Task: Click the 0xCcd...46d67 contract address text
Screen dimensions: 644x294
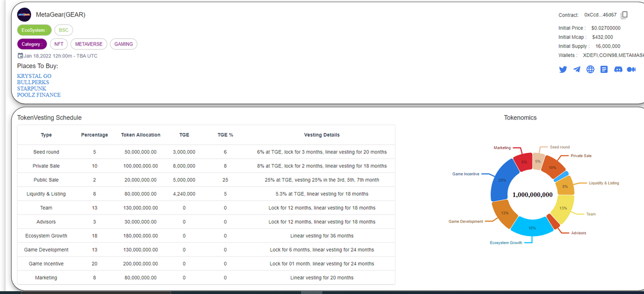Action: [600, 14]
